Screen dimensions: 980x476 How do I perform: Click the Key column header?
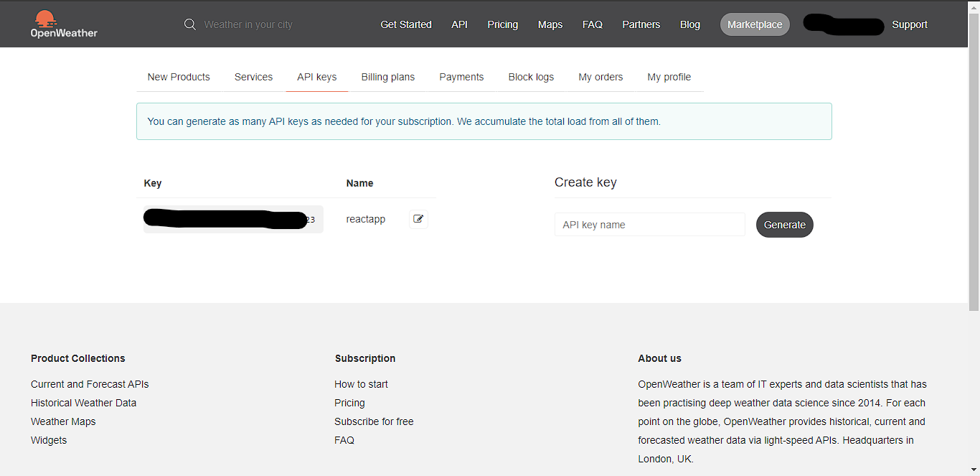pos(153,183)
